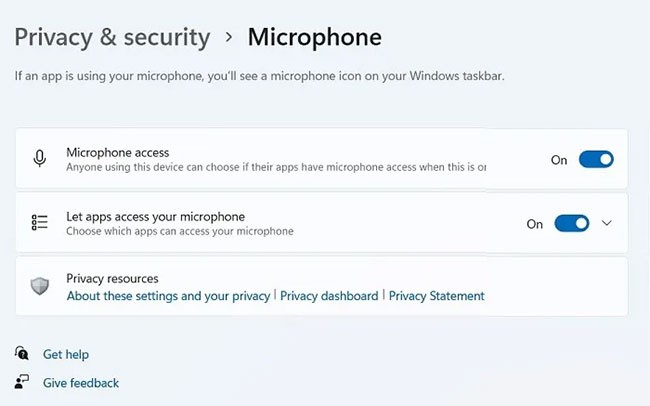This screenshot has height=406, width=650.
Task: Click the Let apps access your microphone label
Action: tap(155, 216)
